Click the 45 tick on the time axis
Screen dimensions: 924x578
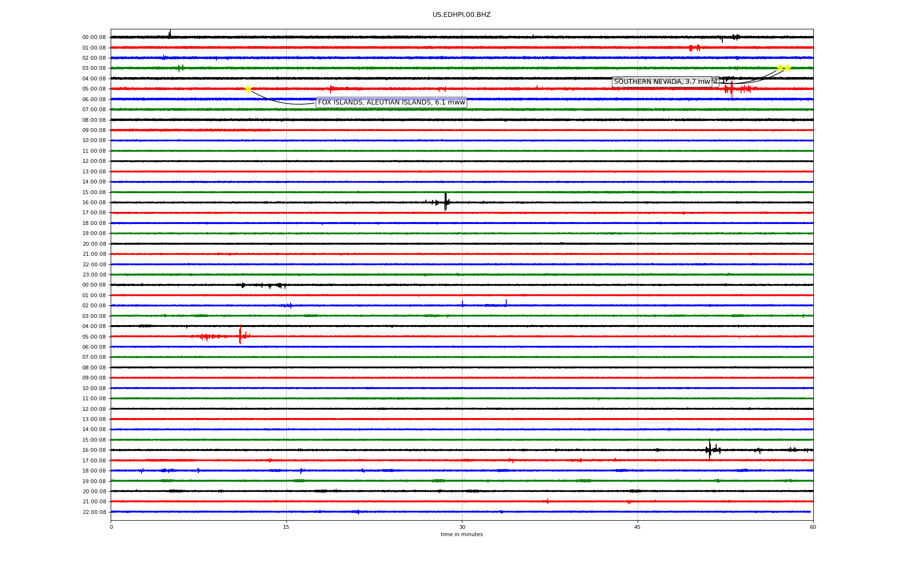click(638, 527)
